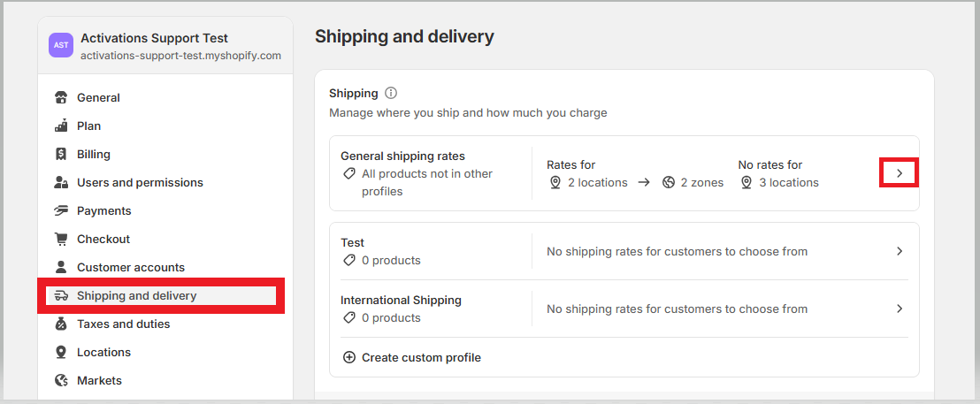Viewport: 980px width, 404px height.
Task: Expand General shipping rates chevron
Action: [900, 173]
